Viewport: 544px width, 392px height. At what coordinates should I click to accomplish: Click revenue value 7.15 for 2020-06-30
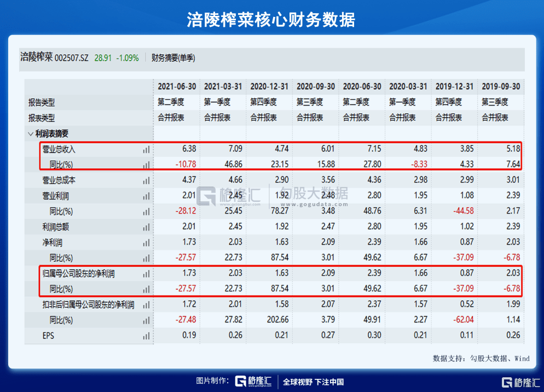[x=374, y=149]
